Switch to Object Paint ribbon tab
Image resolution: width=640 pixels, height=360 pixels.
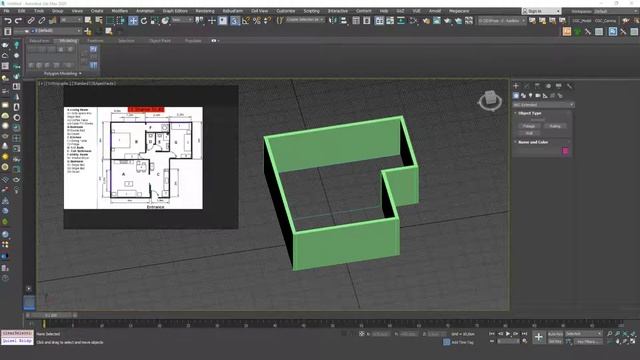click(x=160, y=41)
